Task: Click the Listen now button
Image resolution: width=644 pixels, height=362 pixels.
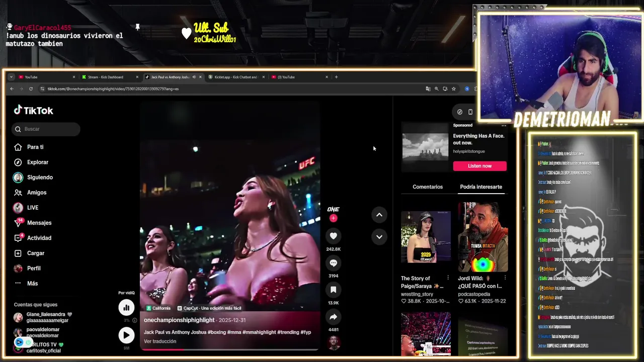Action: coord(479,166)
